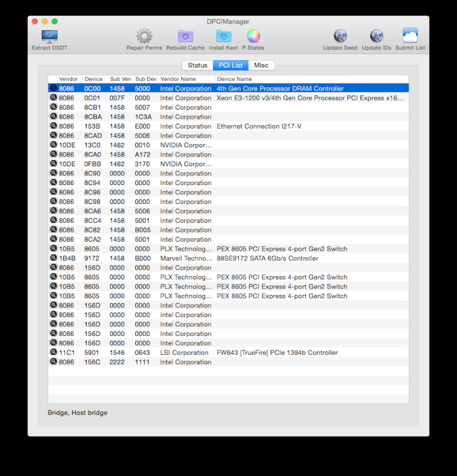The width and height of the screenshot is (457, 476).
Task: Click lookup icon of device 8CBA row
Action: point(53,116)
